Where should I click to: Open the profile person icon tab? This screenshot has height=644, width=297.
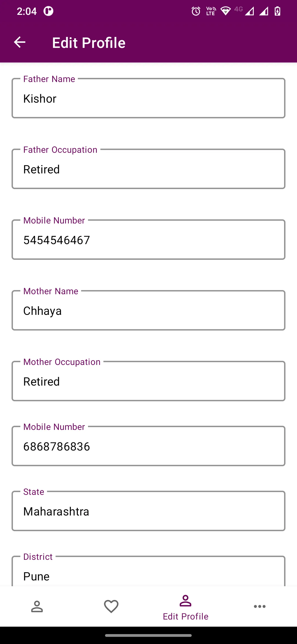tap(37, 607)
